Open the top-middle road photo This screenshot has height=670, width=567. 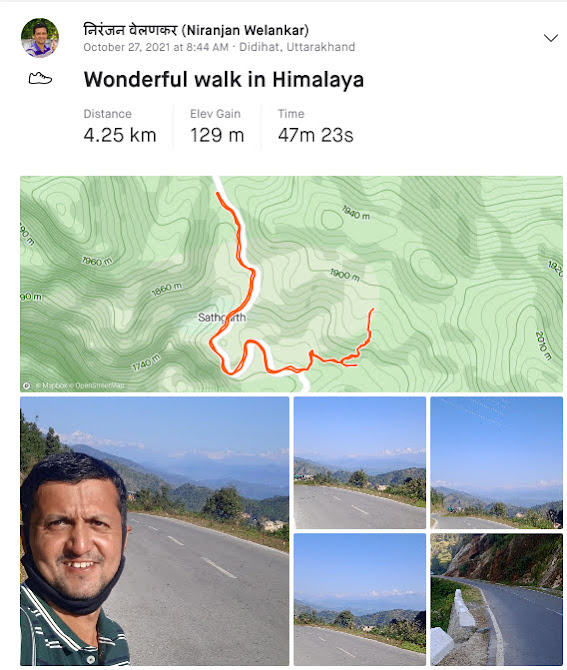(x=360, y=463)
